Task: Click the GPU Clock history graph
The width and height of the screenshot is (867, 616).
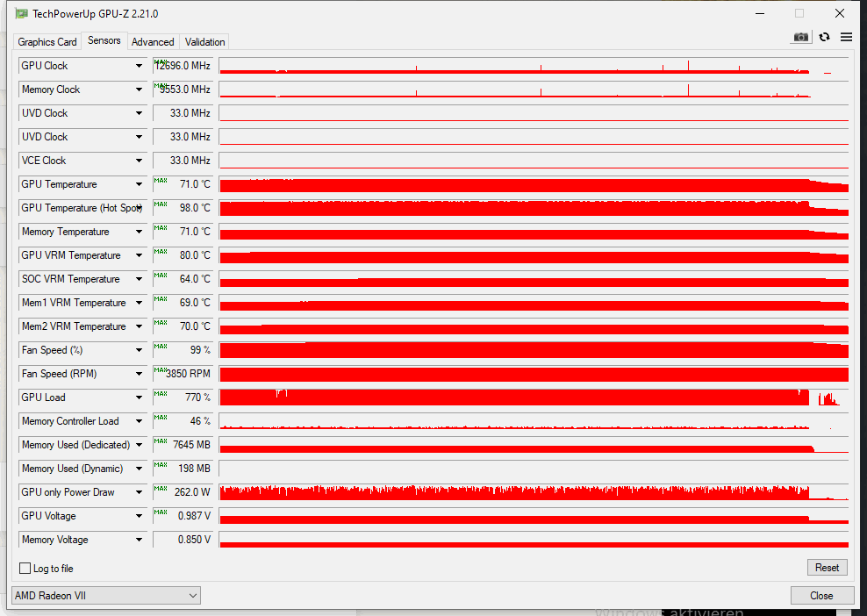Action: tap(534, 66)
